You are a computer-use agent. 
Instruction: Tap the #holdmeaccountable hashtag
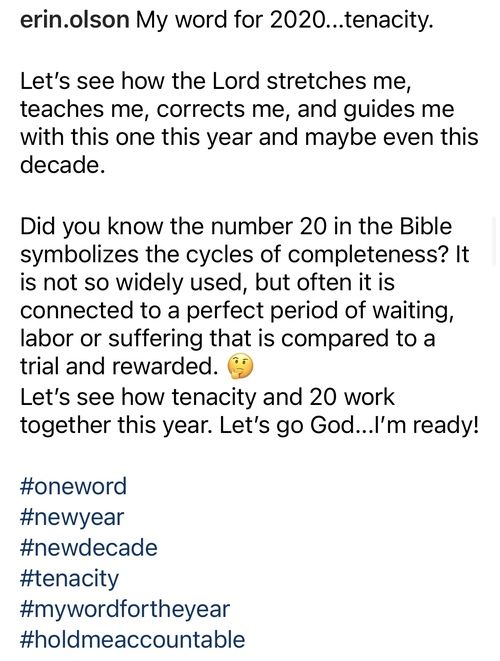coord(132,640)
